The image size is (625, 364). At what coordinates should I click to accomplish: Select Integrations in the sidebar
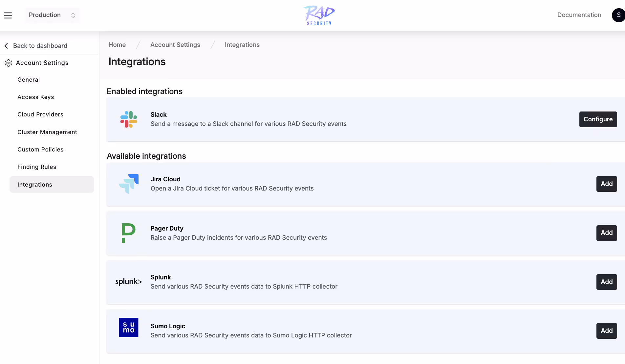(x=52, y=185)
